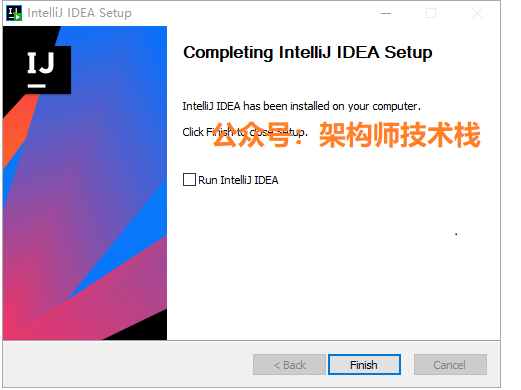Click the gray footer area beside Back
This screenshot has height=390, width=521.
pos(127,364)
